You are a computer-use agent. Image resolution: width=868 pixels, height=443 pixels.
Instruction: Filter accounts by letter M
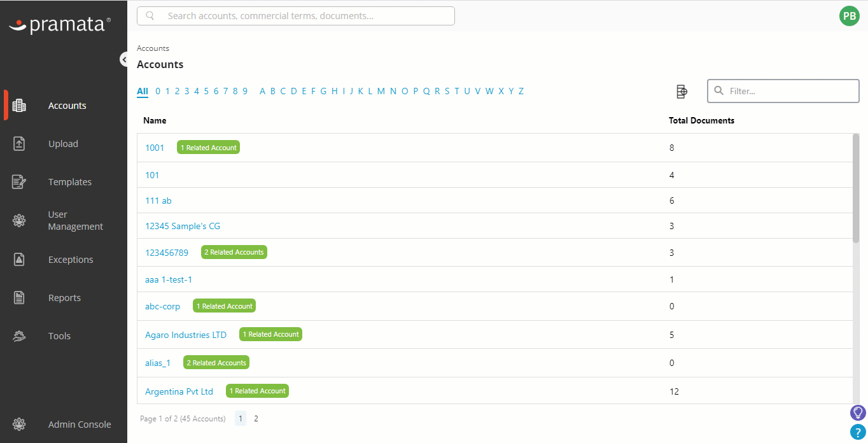coord(381,91)
